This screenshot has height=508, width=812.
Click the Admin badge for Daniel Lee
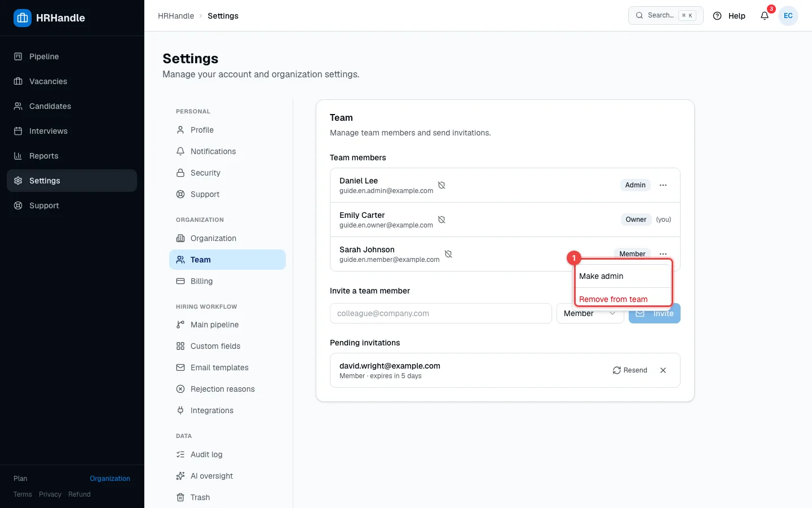[636, 185]
